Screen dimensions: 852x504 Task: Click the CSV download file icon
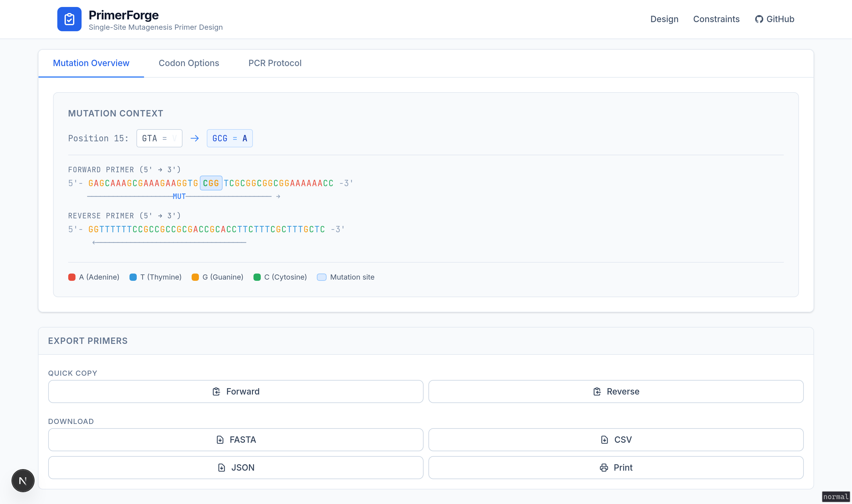tap(605, 440)
